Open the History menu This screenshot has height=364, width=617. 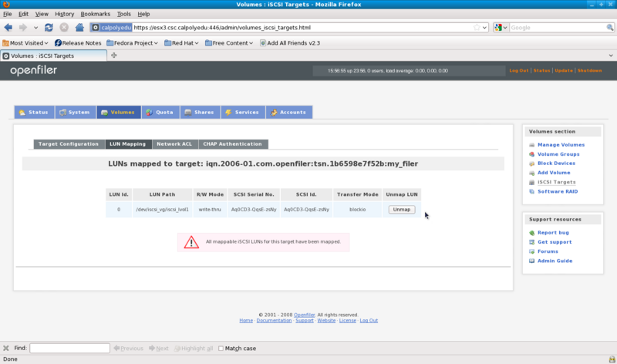coord(65,14)
